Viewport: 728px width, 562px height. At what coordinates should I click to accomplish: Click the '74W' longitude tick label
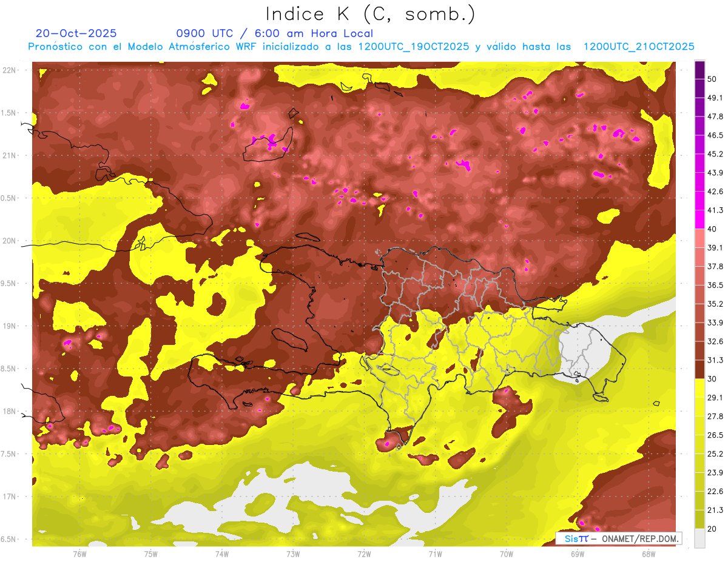[222, 554]
